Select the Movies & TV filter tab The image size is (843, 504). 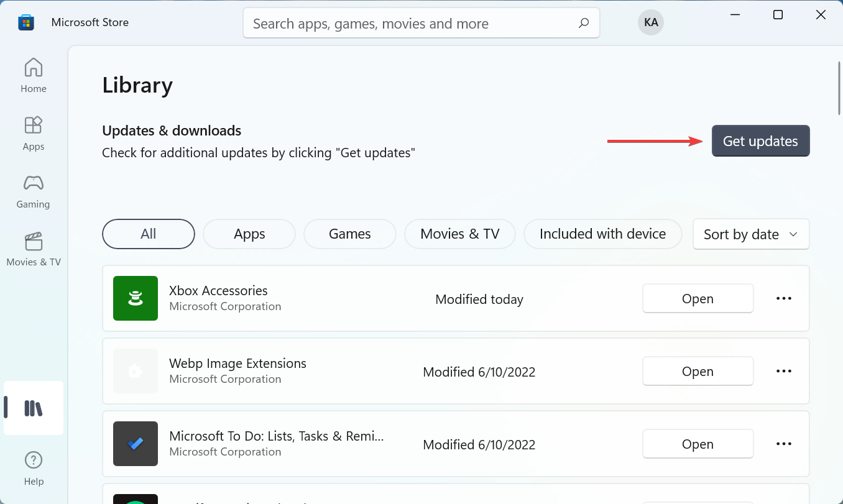(x=459, y=234)
